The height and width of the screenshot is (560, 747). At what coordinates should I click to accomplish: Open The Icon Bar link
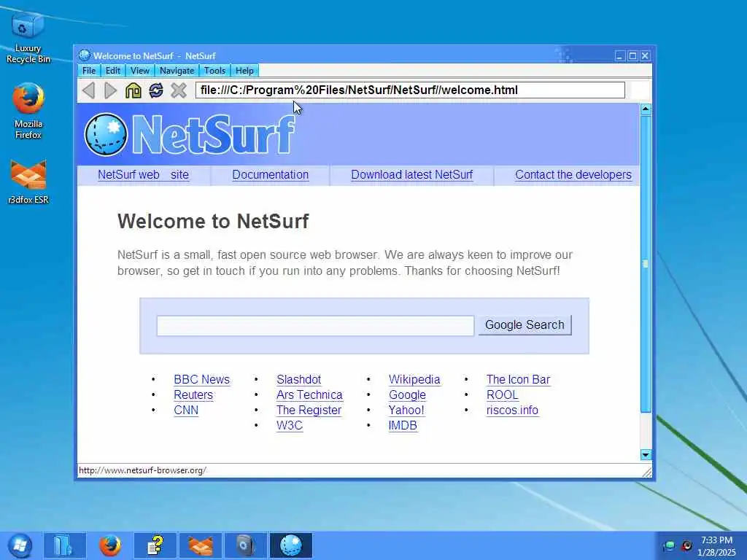[518, 379]
